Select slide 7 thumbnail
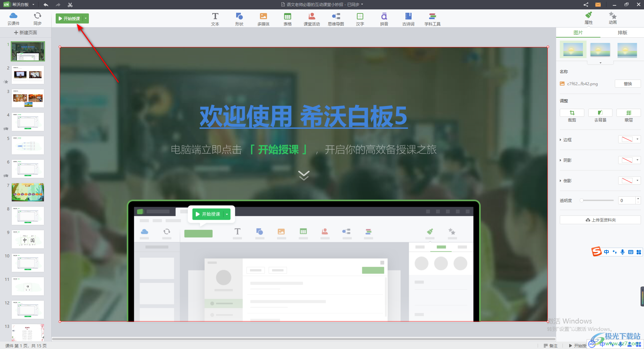The width and height of the screenshot is (644, 349). (x=28, y=192)
